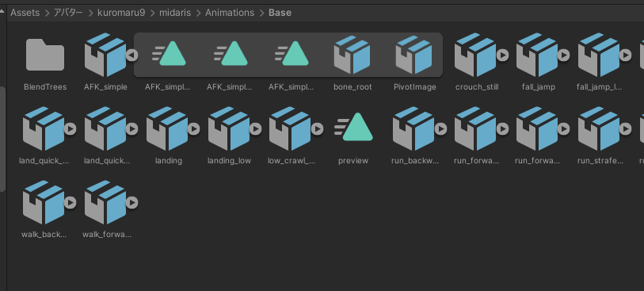Select the walk_forwa... model asset icon
The image size is (644, 291).
tap(105, 202)
